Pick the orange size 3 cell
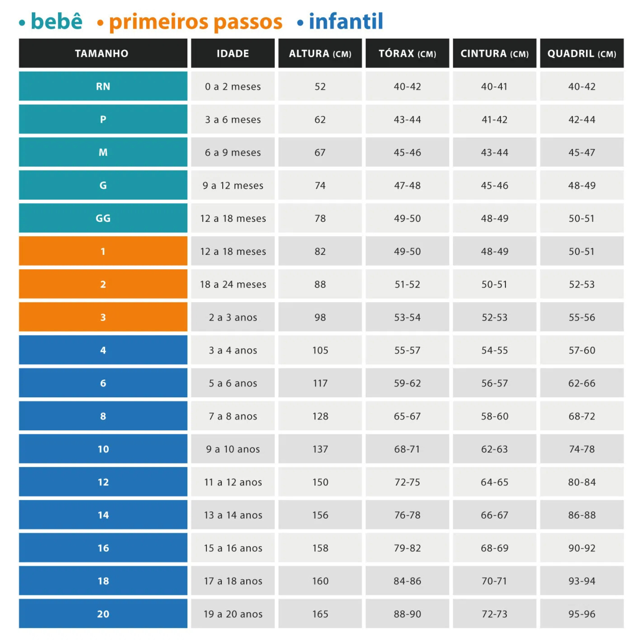The image size is (644, 644). (x=103, y=317)
